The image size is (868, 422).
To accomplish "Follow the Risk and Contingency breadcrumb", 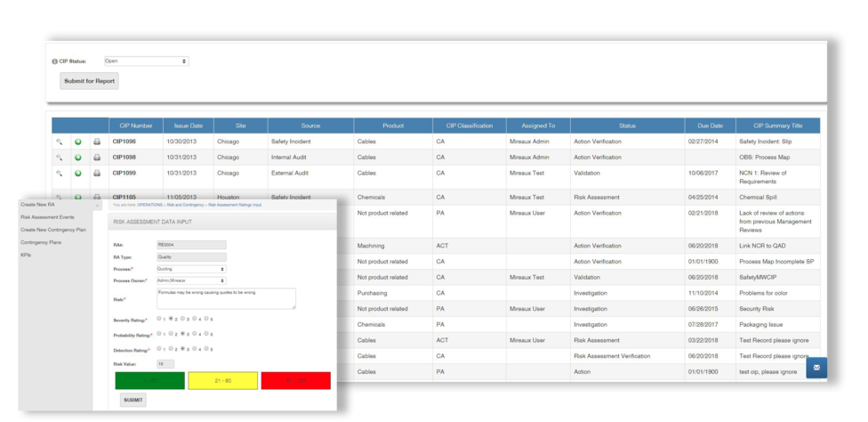I will (x=186, y=205).
